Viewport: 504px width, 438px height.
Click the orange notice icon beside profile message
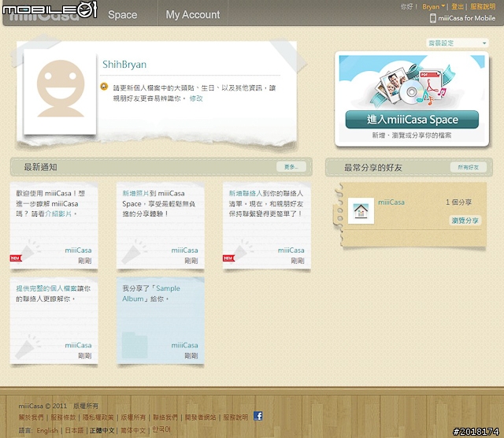tap(104, 87)
